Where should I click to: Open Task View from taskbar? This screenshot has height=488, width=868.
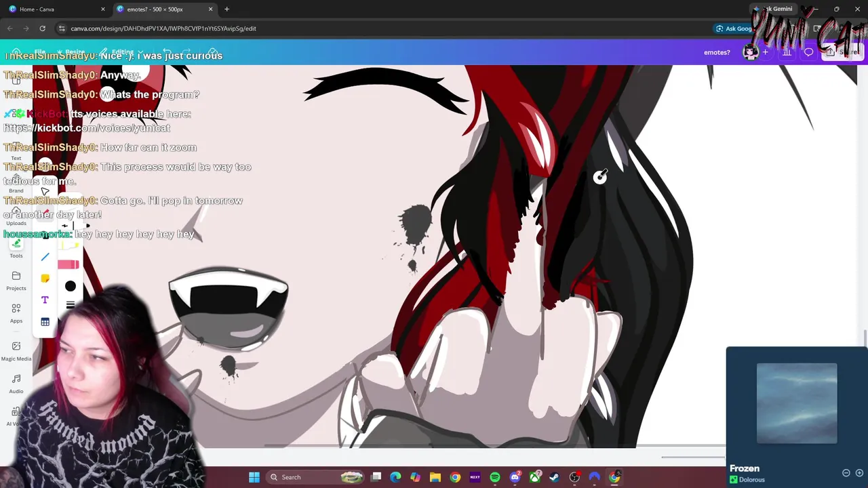[x=376, y=477]
